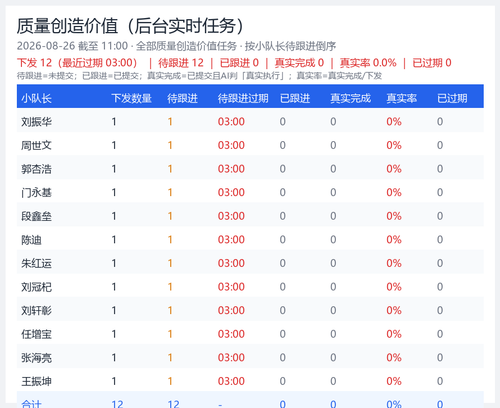Click 03:00 expiry in 刘冠杞 row
The height and width of the screenshot is (408, 500).
[x=231, y=287]
